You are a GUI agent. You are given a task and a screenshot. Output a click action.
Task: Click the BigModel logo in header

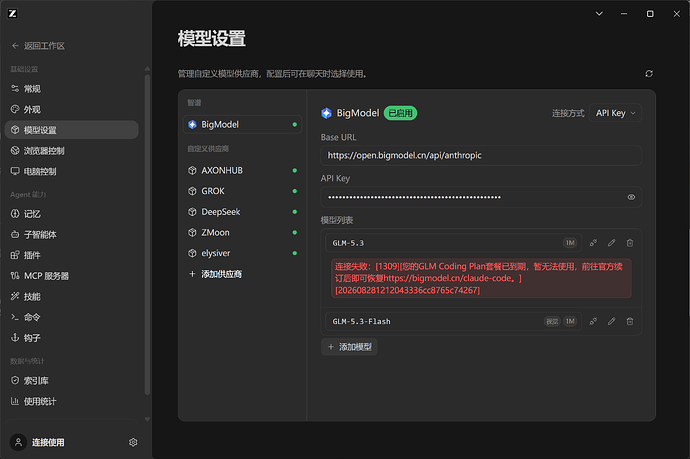coord(326,113)
